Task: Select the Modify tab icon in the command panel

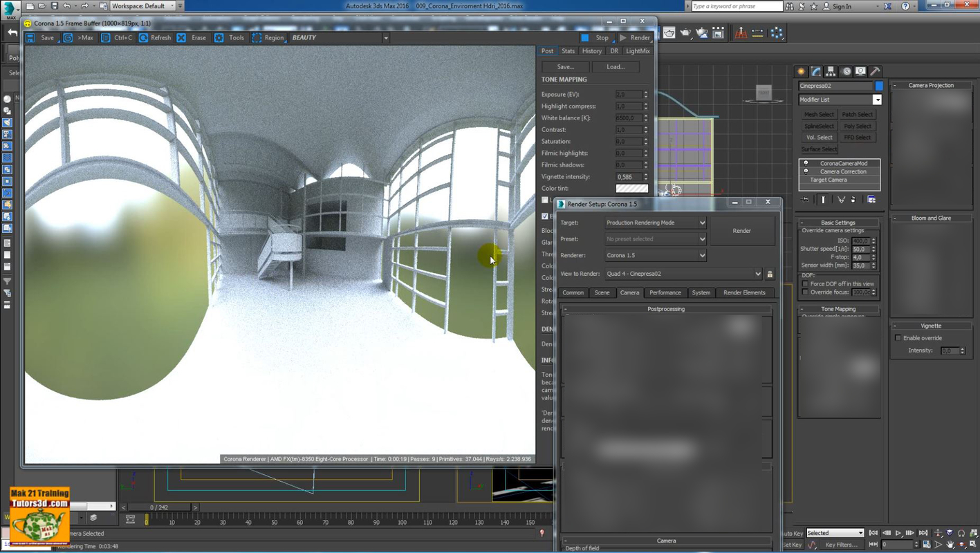Action: coord(815,71)
